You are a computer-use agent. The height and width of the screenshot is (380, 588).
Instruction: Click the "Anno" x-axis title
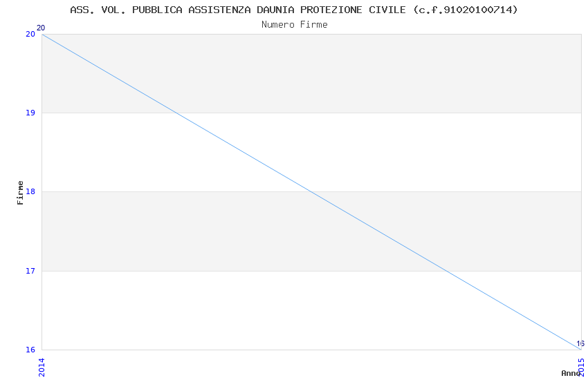click(570, 373)
